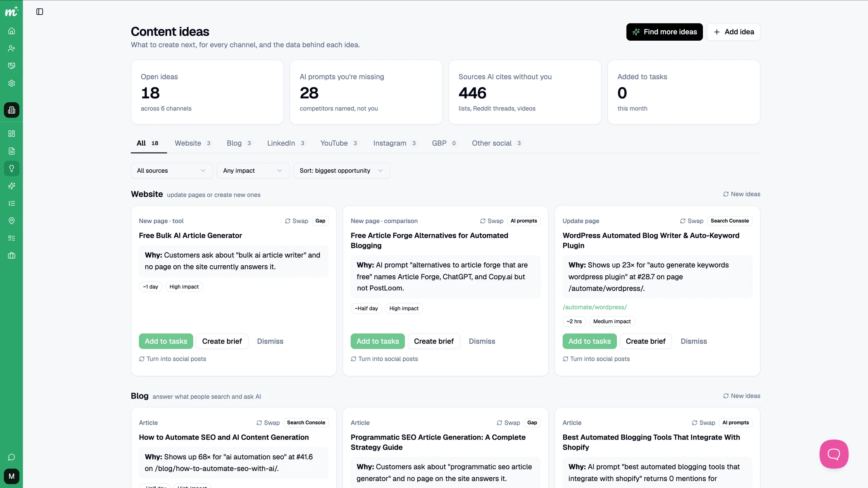868x488 pixels.
Task: Switch to the Website tab
Action: (x=193, y=143)
